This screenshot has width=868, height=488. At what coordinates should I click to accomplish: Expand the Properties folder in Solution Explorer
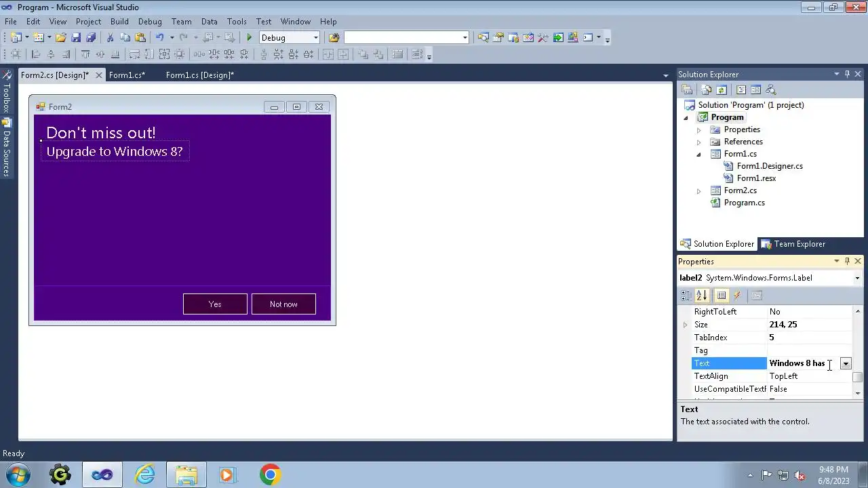coord(698,130)
